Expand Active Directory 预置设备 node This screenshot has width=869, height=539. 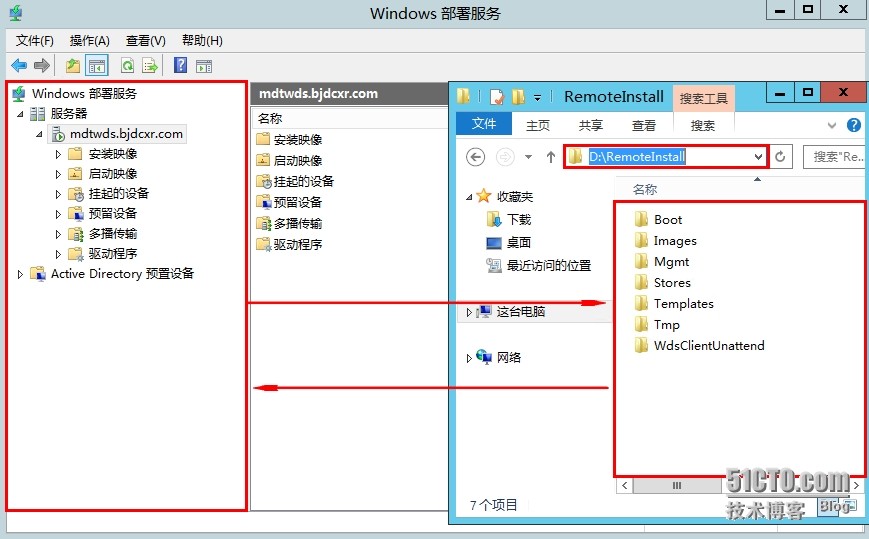tap(20, 274)
